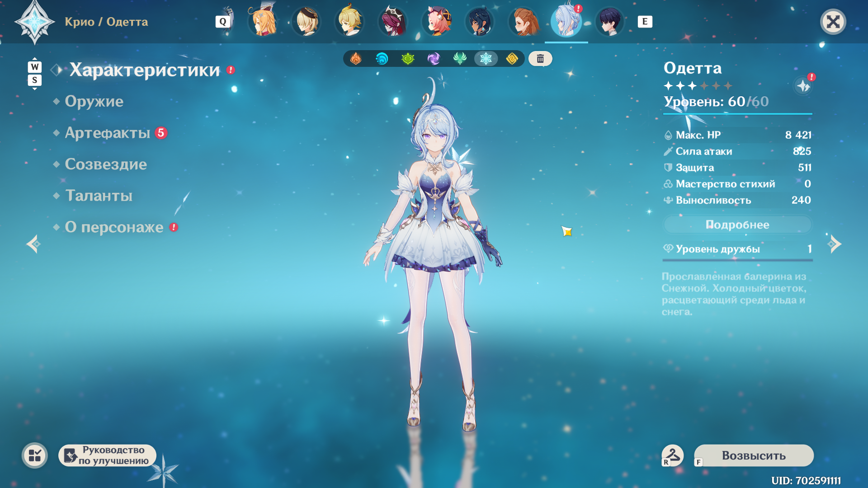Click the W key menu-up indicator
868x488 pixels.
35,67
